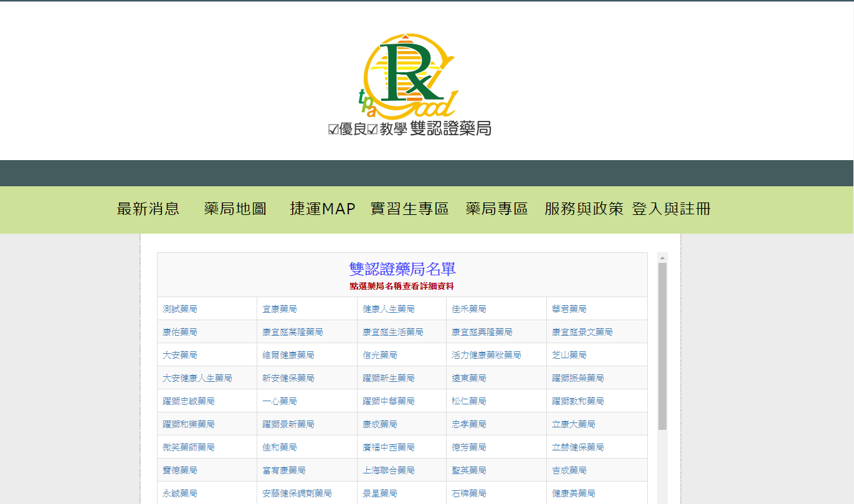Open the 實習生專區 menu item

click(409, 209)
